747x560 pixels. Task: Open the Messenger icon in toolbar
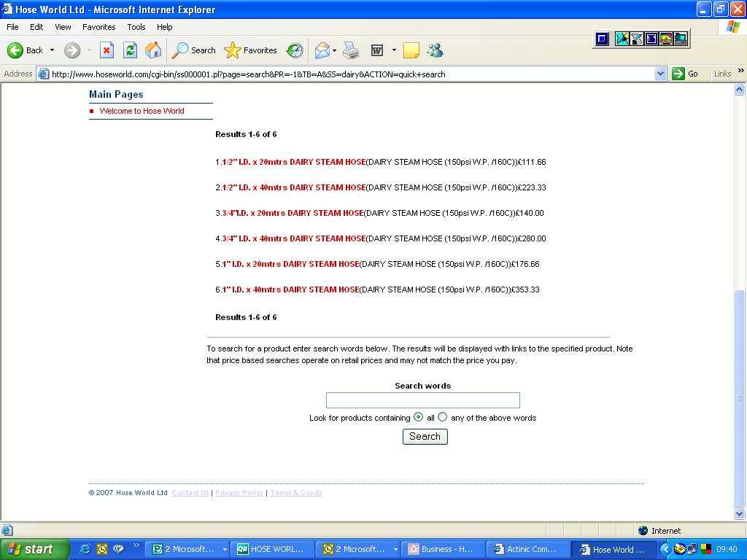[x=436, y=50]
